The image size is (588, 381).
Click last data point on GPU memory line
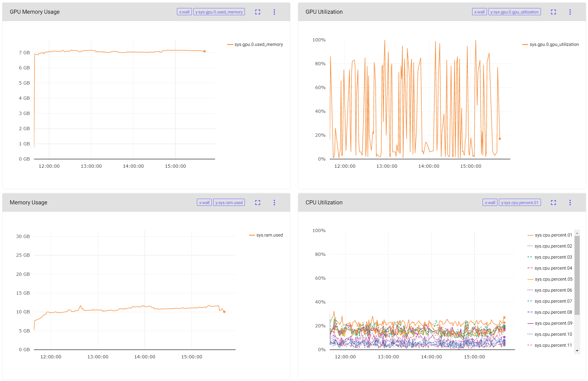(x=205, y=51)
